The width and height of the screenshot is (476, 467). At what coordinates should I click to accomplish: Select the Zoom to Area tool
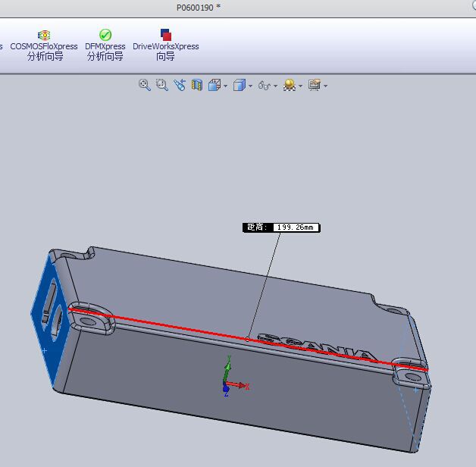[161, 86]
